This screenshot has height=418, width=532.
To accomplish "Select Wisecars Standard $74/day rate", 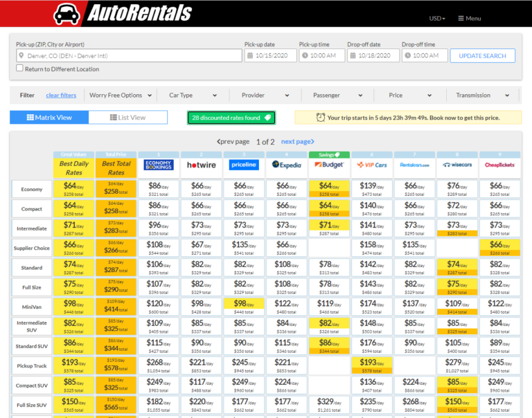I will (457, 268).
